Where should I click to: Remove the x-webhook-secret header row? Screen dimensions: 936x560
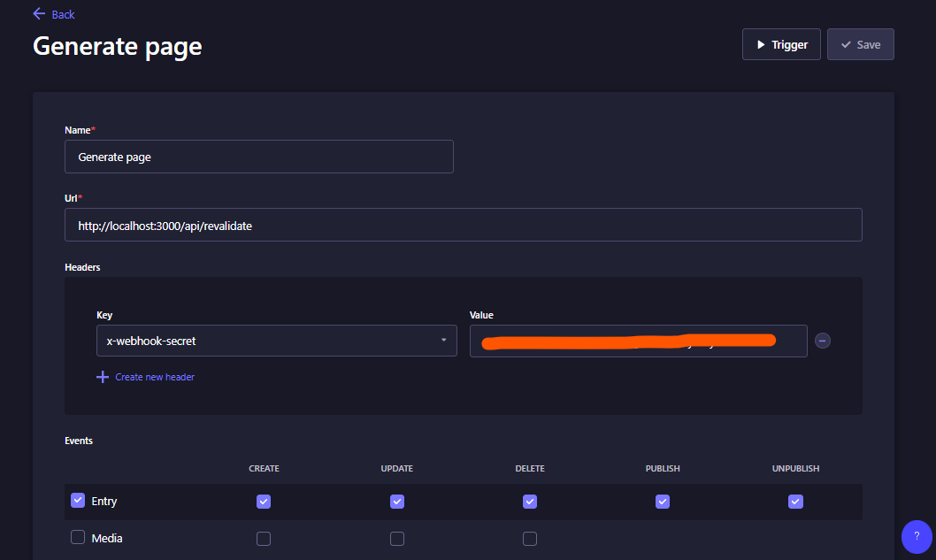823,341
